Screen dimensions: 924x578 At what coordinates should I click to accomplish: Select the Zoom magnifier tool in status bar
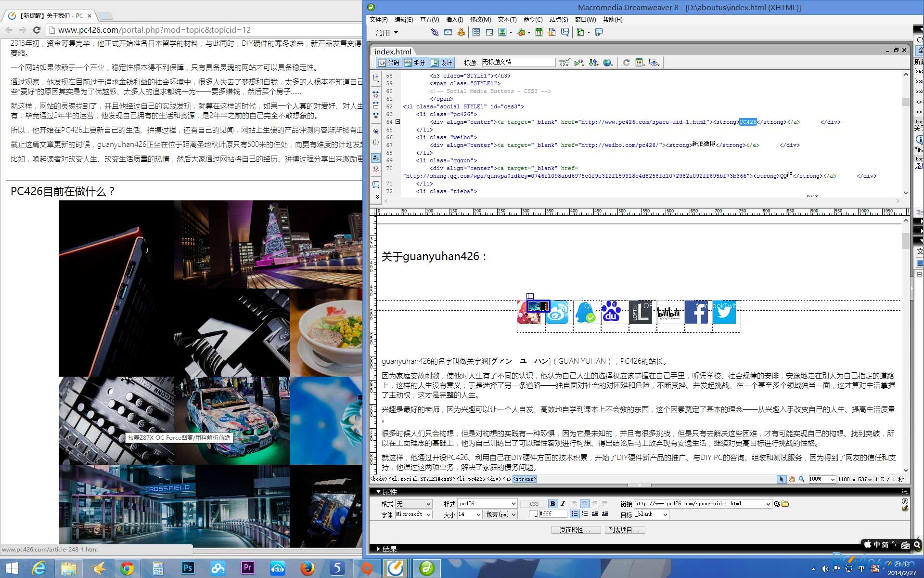click(801, 479)
